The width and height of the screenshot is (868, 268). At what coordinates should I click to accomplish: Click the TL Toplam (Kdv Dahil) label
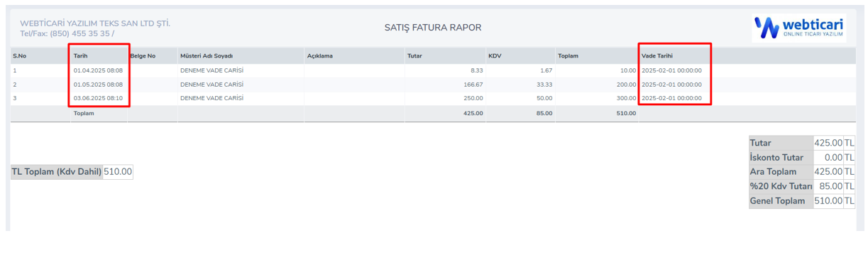(x=57, y=172)
